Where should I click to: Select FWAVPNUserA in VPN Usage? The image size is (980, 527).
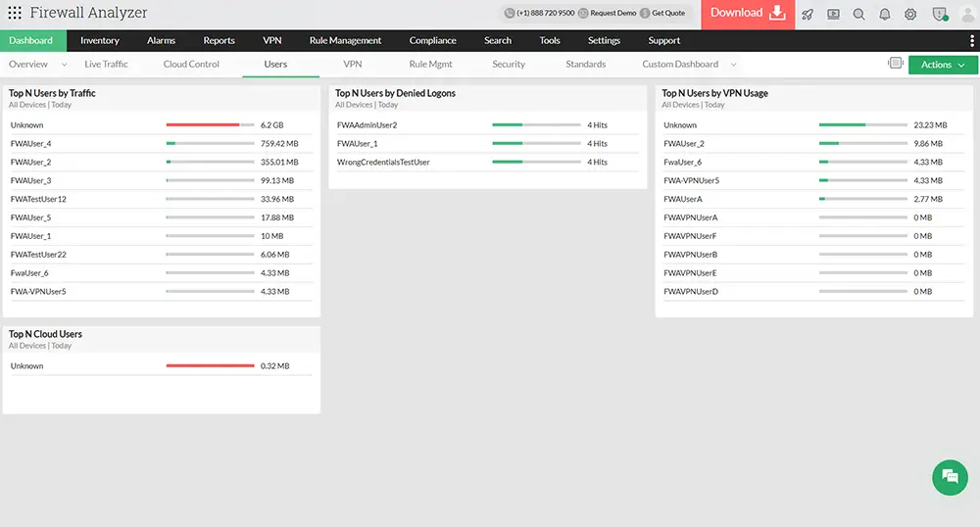coord(691,217)
